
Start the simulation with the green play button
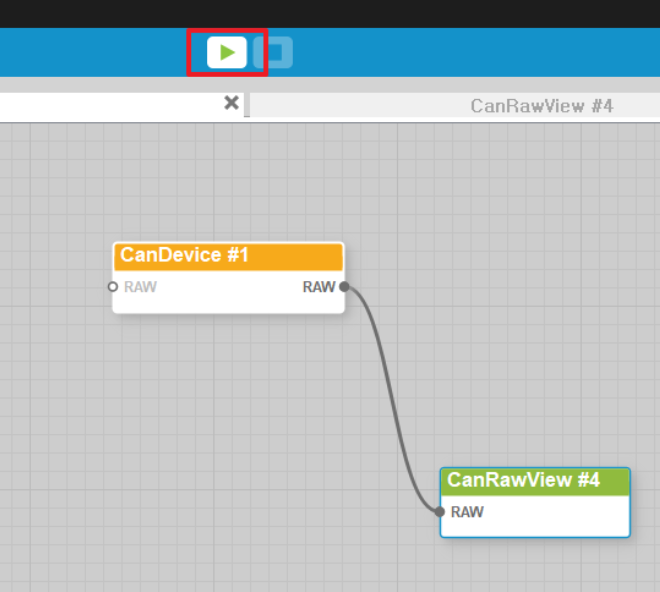pyautogui.click(x=227, y=52)
